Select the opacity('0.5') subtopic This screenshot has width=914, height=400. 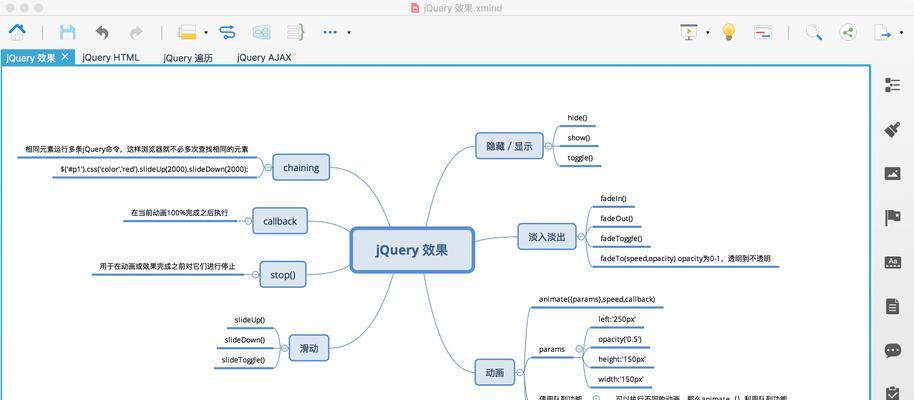620,339
